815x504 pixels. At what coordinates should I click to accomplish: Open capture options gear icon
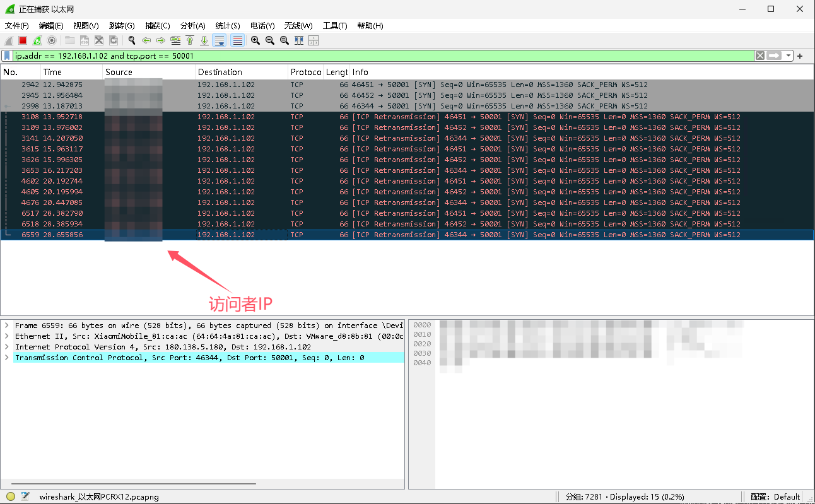[52, 40]
